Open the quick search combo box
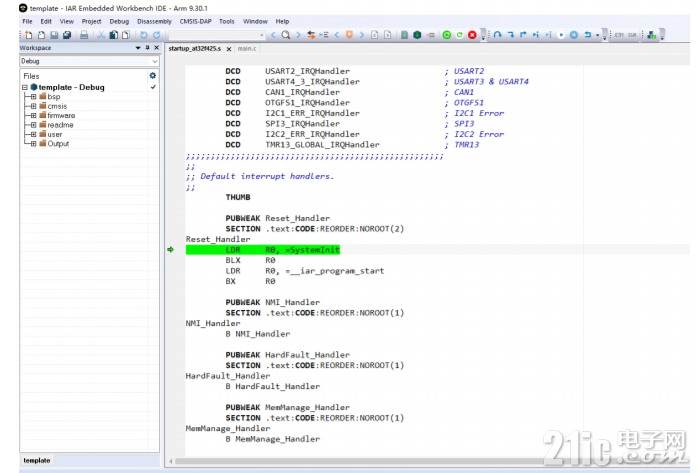This screenshot has height=473, width=697. 217,35
